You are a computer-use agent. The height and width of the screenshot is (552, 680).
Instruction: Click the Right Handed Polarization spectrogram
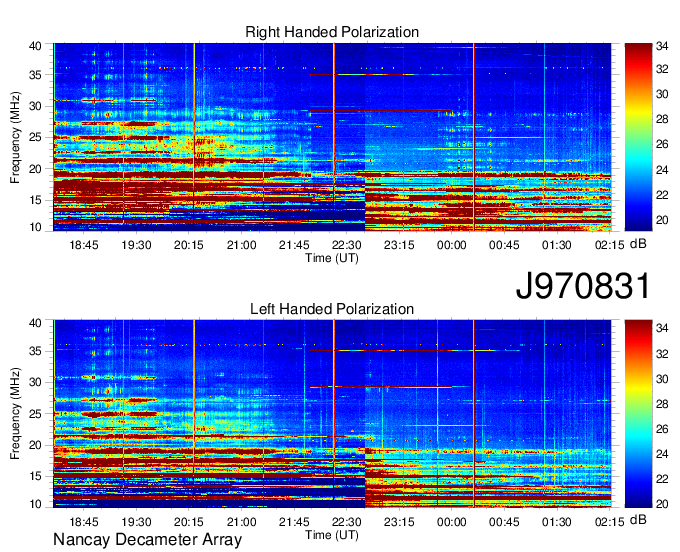tap(332, 137)
